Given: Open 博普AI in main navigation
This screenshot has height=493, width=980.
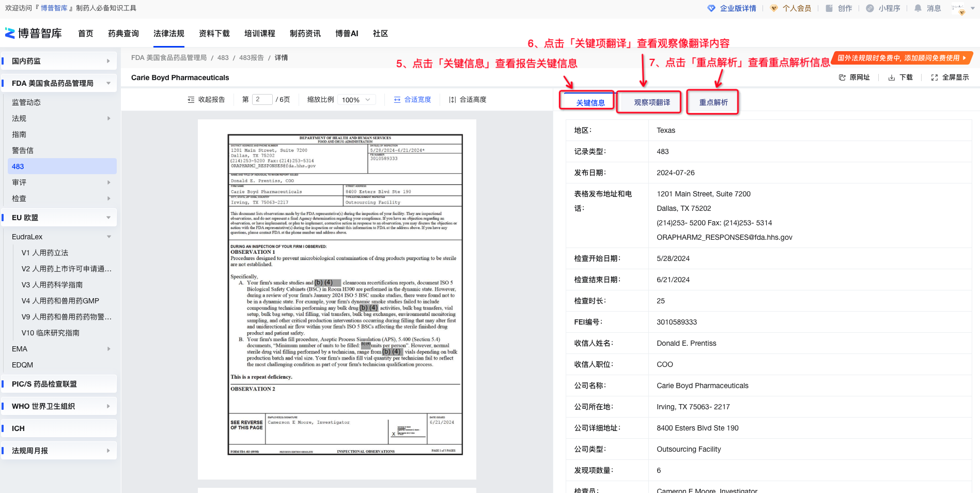Looking at the screenshot, I should pos(347,34).
